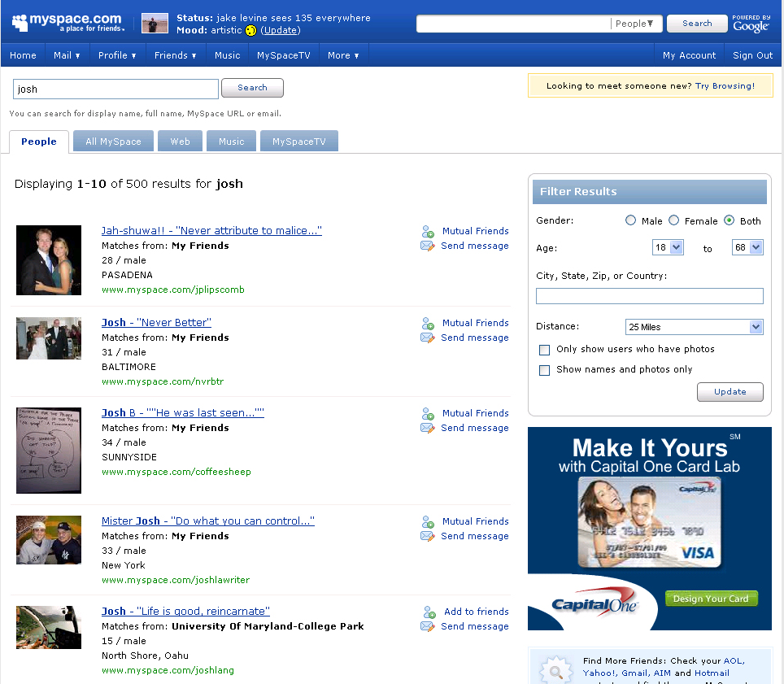Click the header Search button
The height and width of the screenshot is (684, 784).
pyautogui.click(x=697, y=24)
